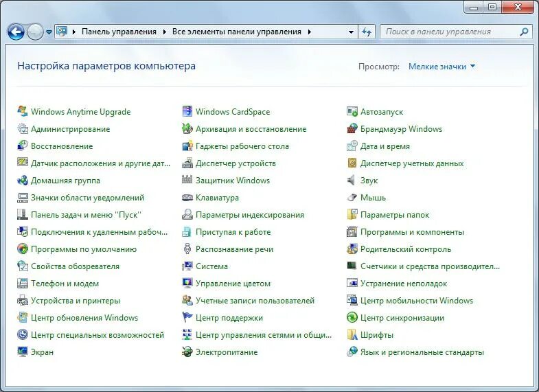
Task: Open recent pages arrow next to navigation buttons
Action: pos(49,32)
